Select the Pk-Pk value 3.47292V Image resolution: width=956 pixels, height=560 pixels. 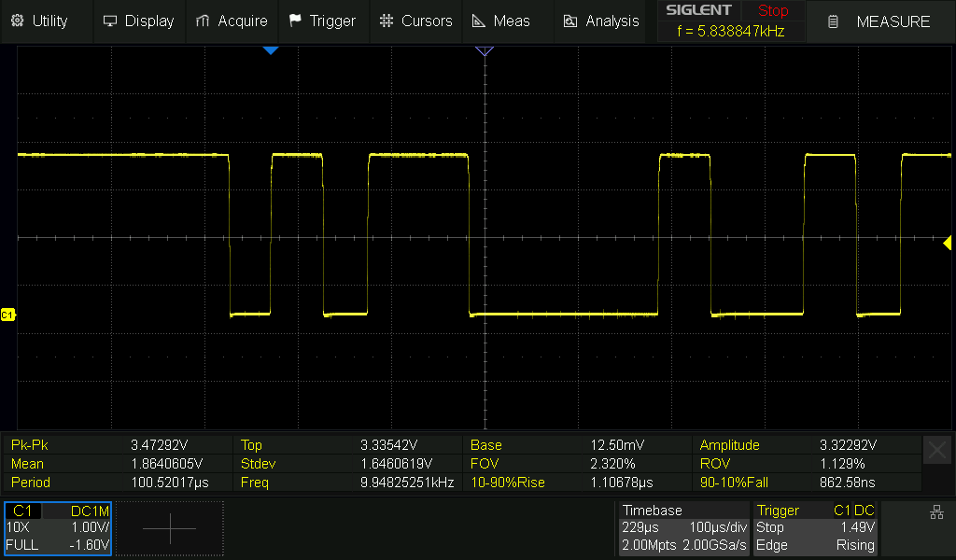click(x=159, y=445)
